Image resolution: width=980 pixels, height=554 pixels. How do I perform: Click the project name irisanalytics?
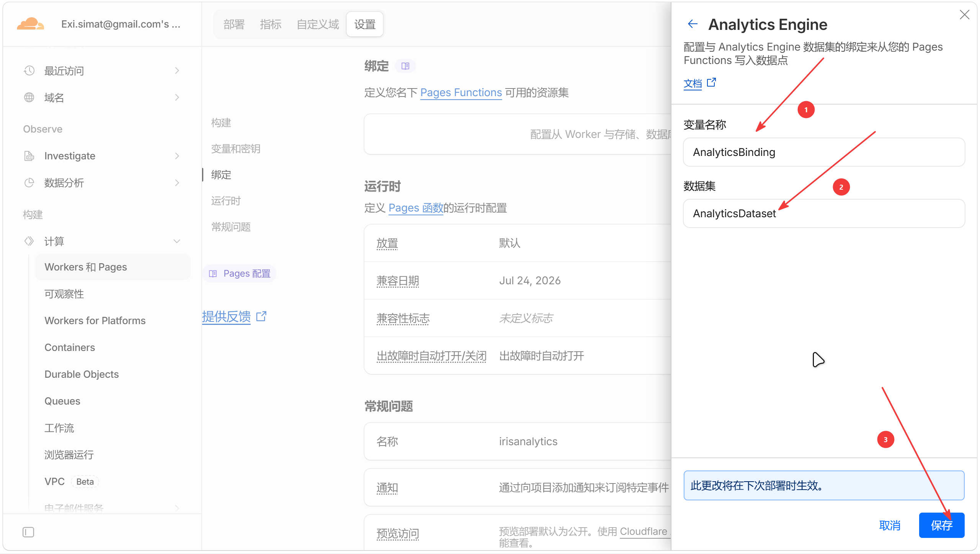pos(528,441)
